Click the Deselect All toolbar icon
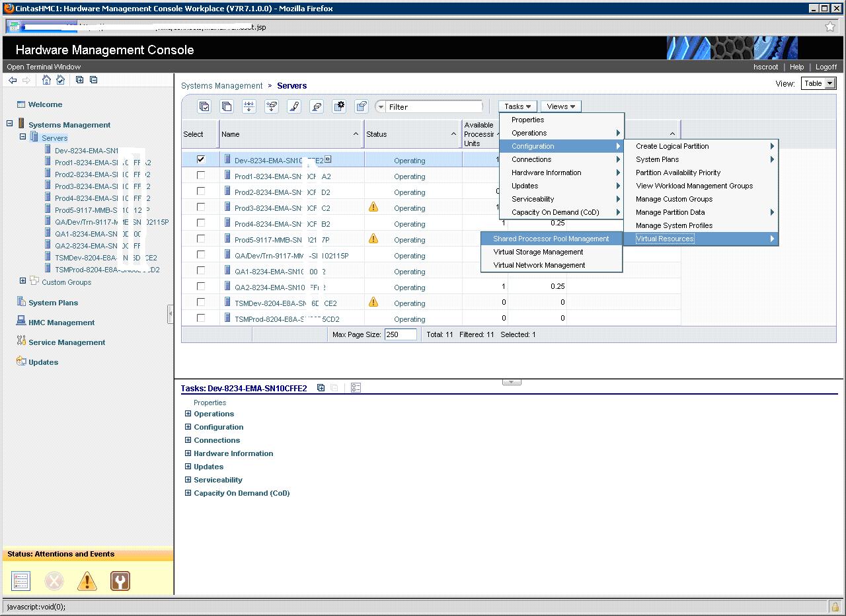The image size is (846, 616). pyautogui.click(x=227, y=106)
